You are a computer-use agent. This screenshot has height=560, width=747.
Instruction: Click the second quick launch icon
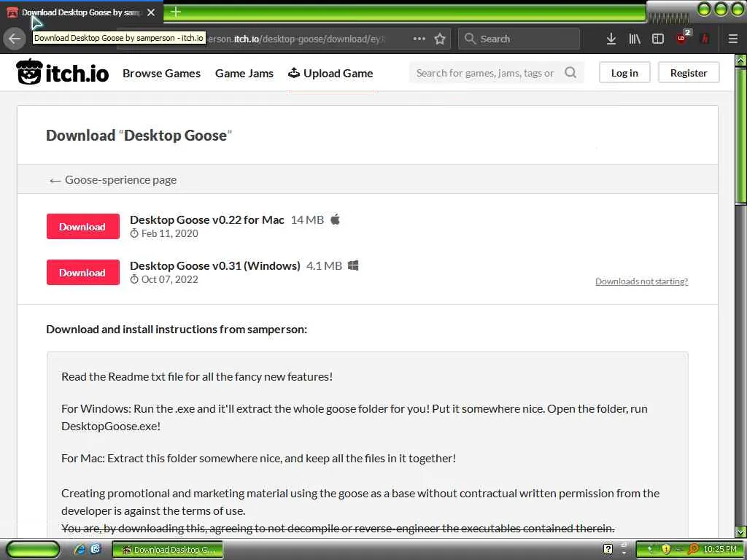click(x=96, y=550)
